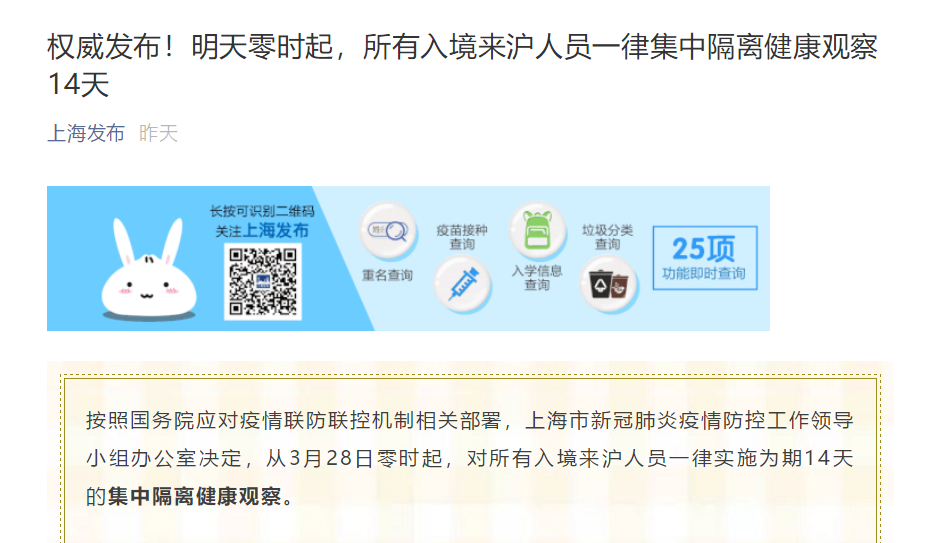Select the 重名查询 label
925x543 pixels.
pyautogui.click(x=387, y=275)
